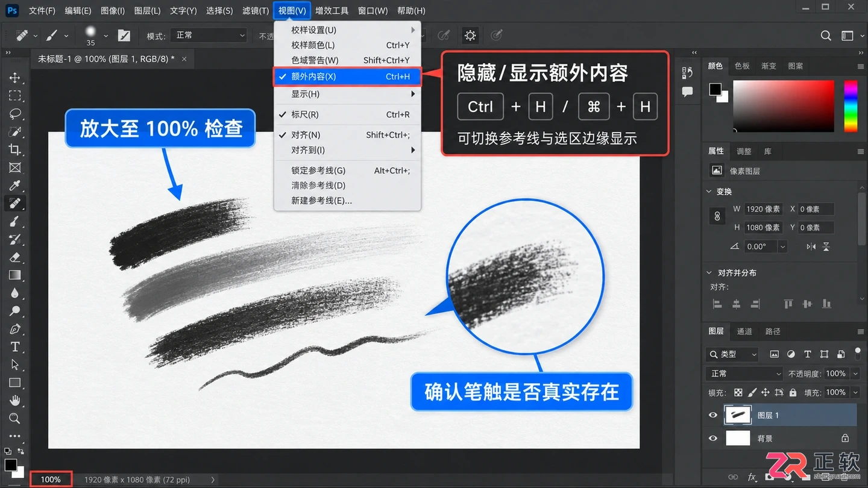Image resolution: width=868 pixels, height=488 pixels.
Task: Toggle 额外内容(X) in the View menu
Action: coord(347,77)
